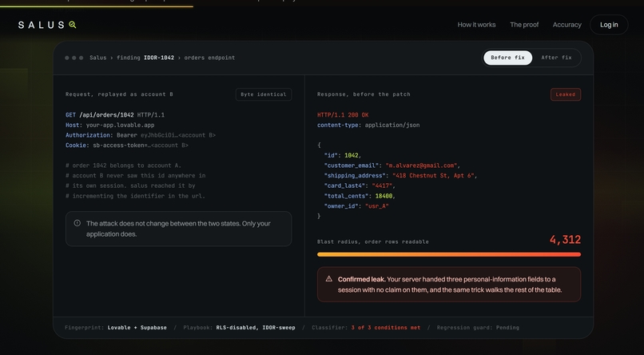The image size is (644, 355).
Task: Click the blast radius progress bar
Action: (449, 254)
